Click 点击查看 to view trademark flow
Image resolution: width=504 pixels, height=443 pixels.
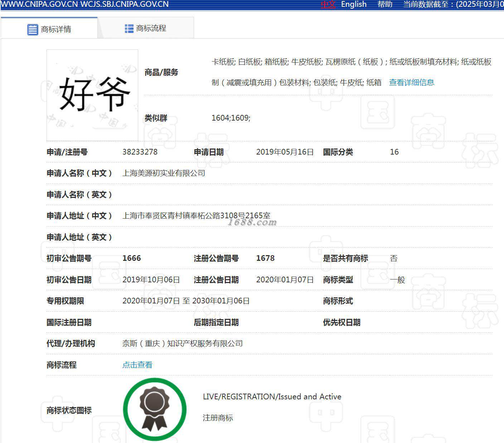(x=137, y=365)
